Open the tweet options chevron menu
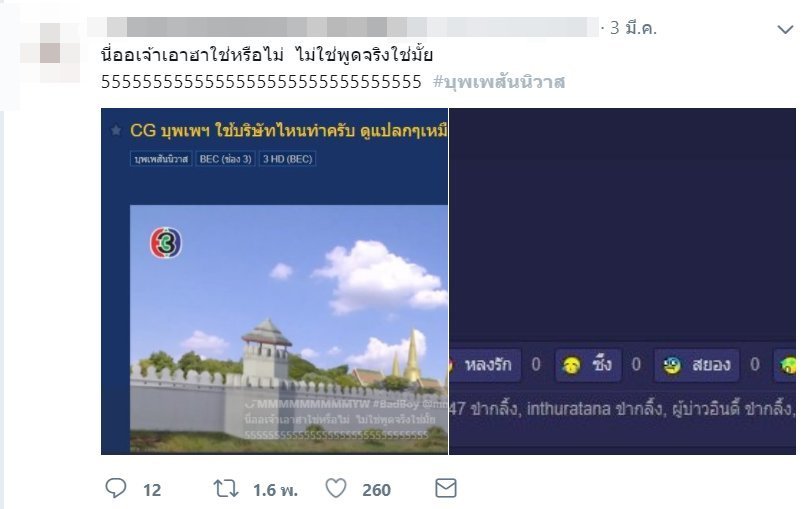The image size is (807, 509). pyautogui.click(x=785, y=30)
